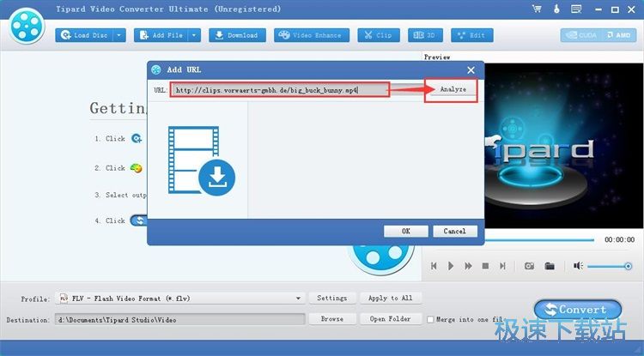
Task: Open the Add File dropdown arrow
Action: tap(195, 35)
